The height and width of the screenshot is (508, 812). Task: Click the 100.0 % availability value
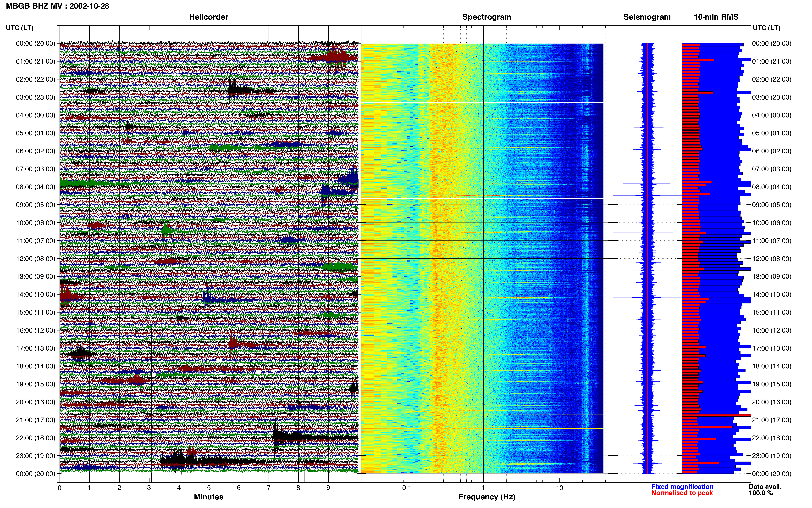761,493
